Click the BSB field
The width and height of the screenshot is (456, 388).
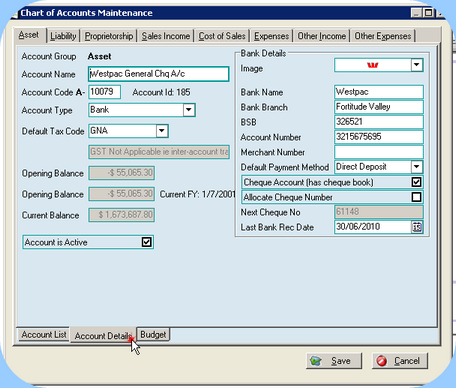click(x=379, y=122)
